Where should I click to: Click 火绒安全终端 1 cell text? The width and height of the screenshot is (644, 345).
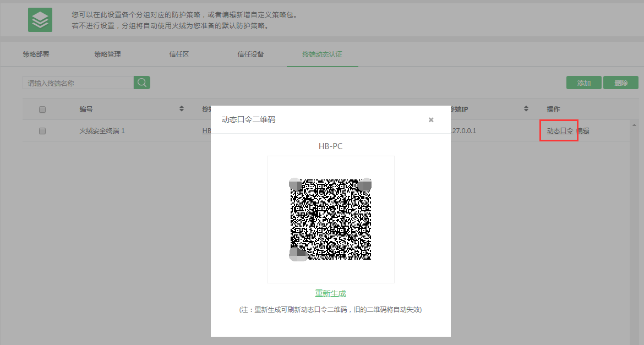click(x=102, y=131)
